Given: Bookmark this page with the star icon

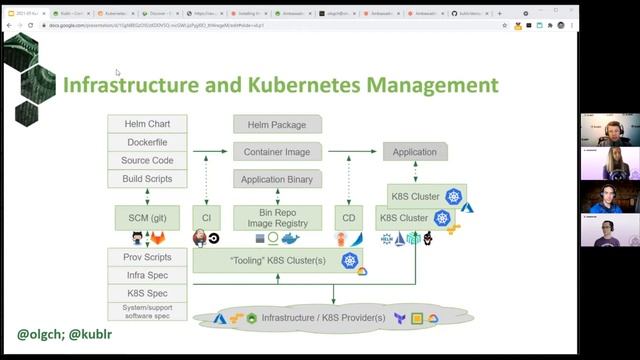Looking at the screenshot, I should click(x=504, y=25).
